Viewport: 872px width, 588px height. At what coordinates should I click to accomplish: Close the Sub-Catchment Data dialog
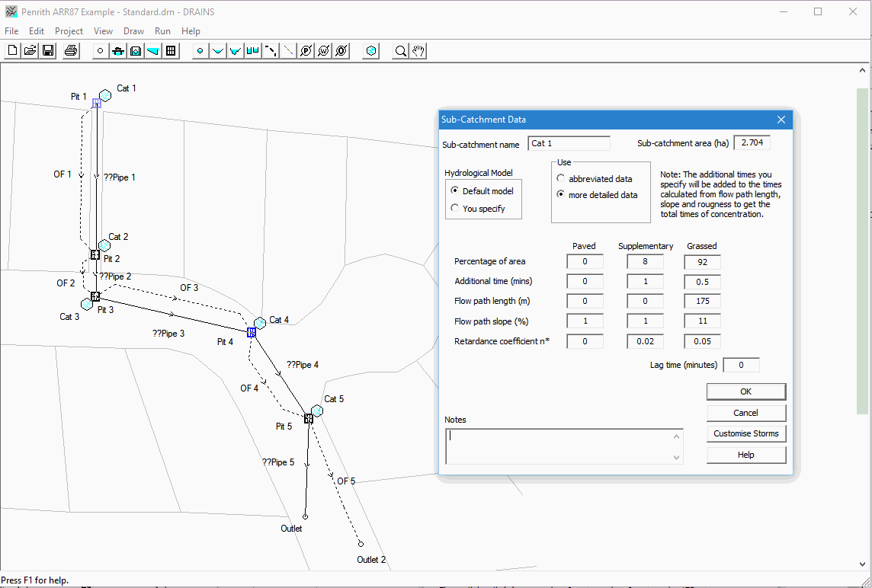(x=781, y=120)
